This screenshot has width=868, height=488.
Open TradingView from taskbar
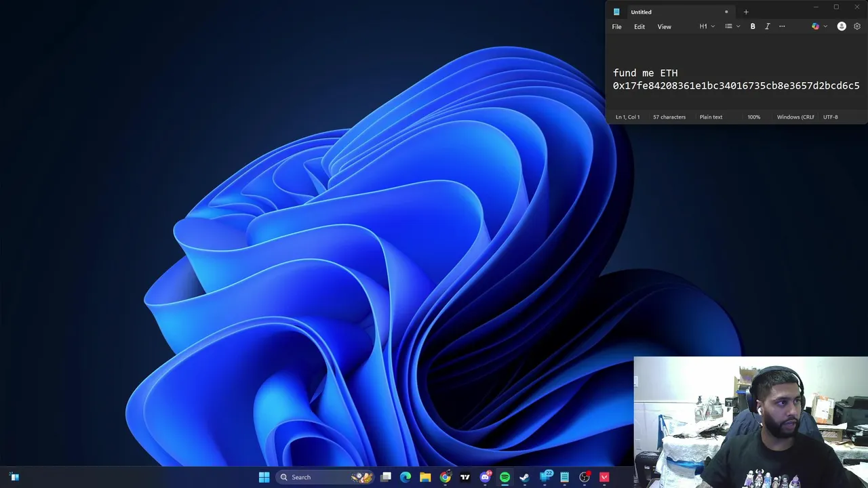(465, 477)
